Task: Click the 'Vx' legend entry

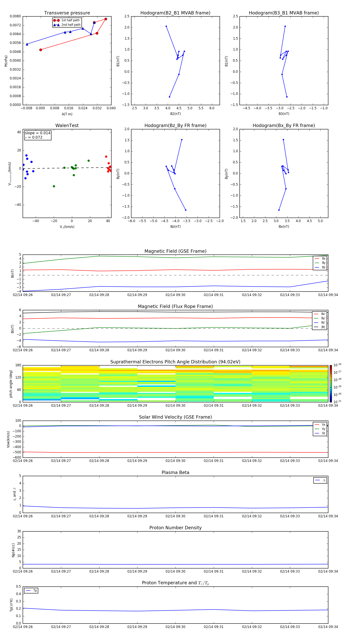Action: [320, 425]
